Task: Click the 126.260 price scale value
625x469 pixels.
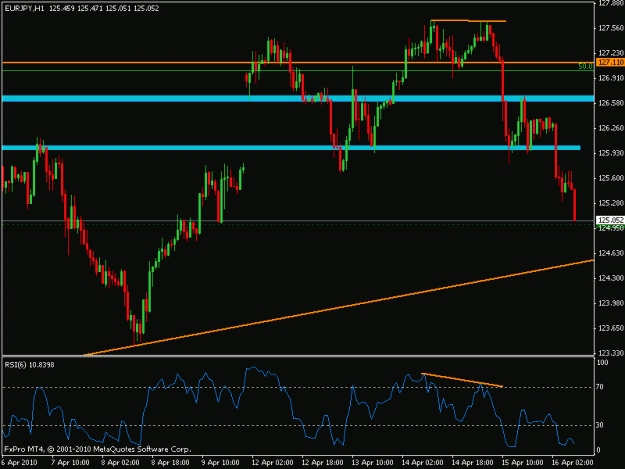Action: tap(611, 128)
